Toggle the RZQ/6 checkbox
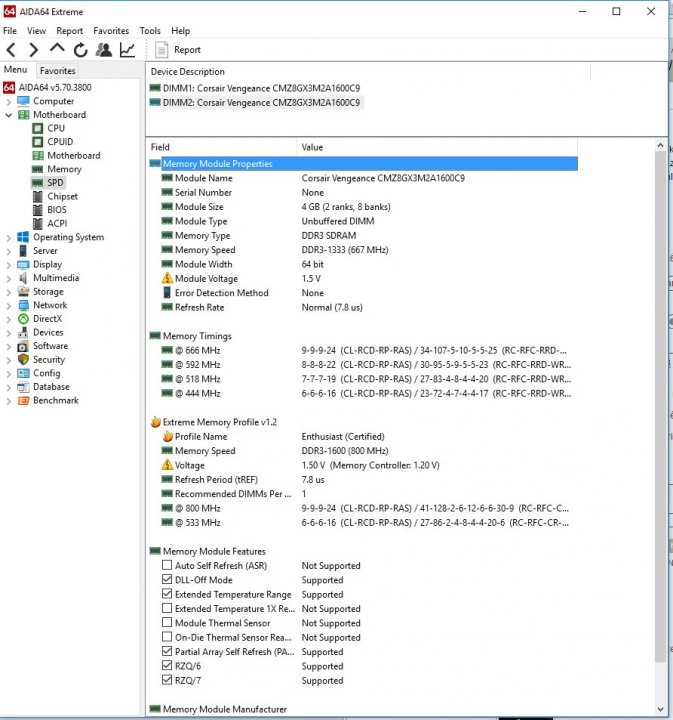673x720 pixels. coord(167,665)
